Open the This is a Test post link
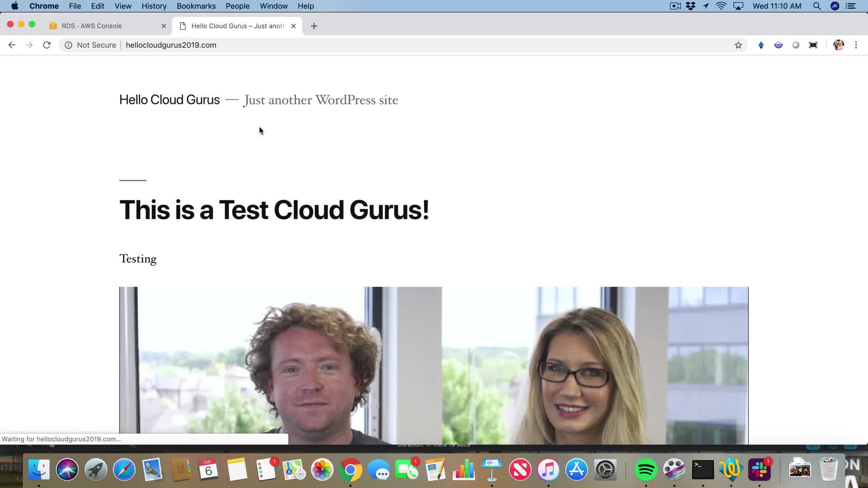868x488 pixels. coord(274,210)
